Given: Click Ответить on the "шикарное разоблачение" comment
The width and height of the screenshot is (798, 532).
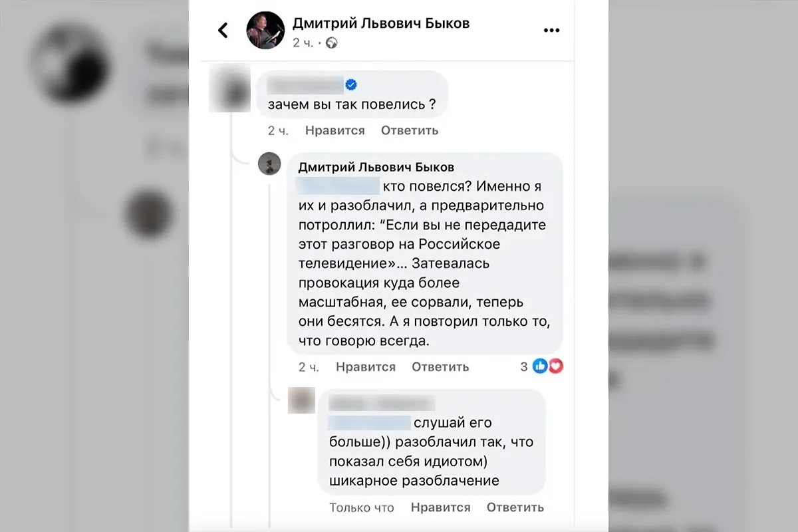Looking at the screenshot, I should (x=515, y=507).
